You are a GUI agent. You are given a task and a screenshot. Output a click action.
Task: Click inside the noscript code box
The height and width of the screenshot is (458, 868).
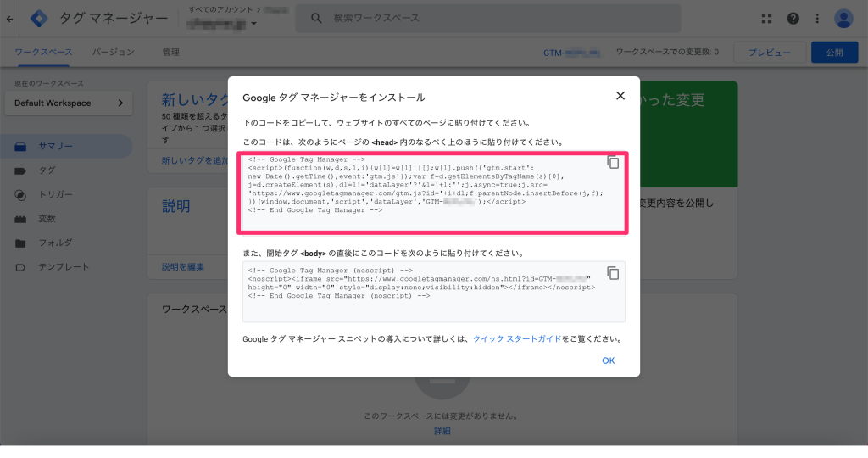433,291
